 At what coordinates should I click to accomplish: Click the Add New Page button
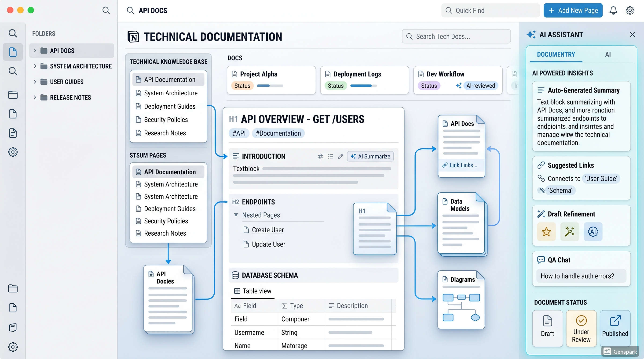(573, 10)
